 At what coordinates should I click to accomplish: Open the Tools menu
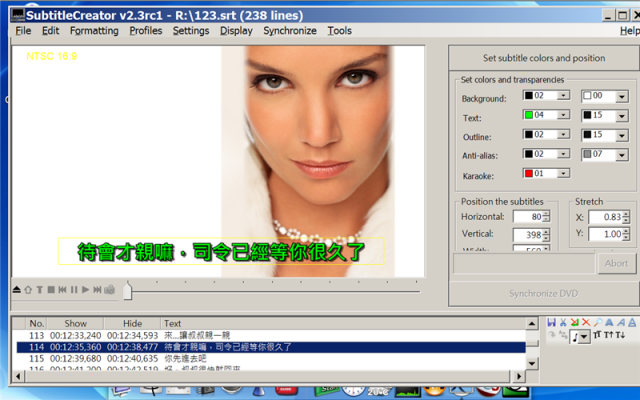pos(340,31)
